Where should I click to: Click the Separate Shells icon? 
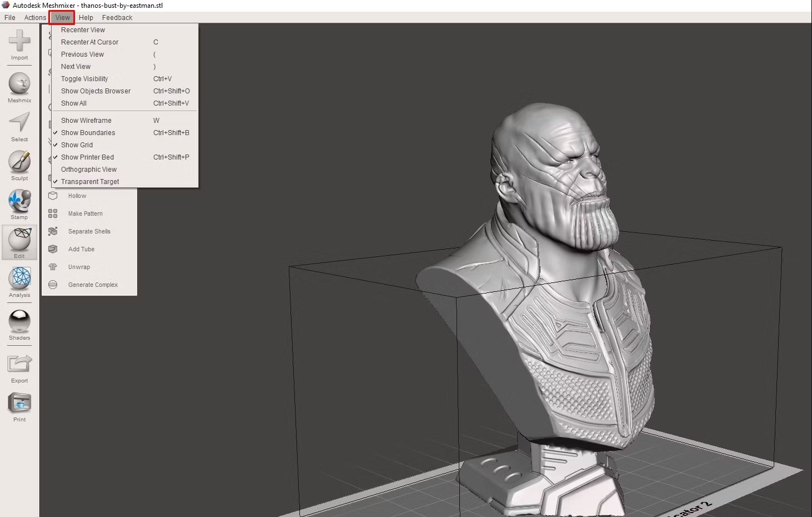(x=53, y=231)
